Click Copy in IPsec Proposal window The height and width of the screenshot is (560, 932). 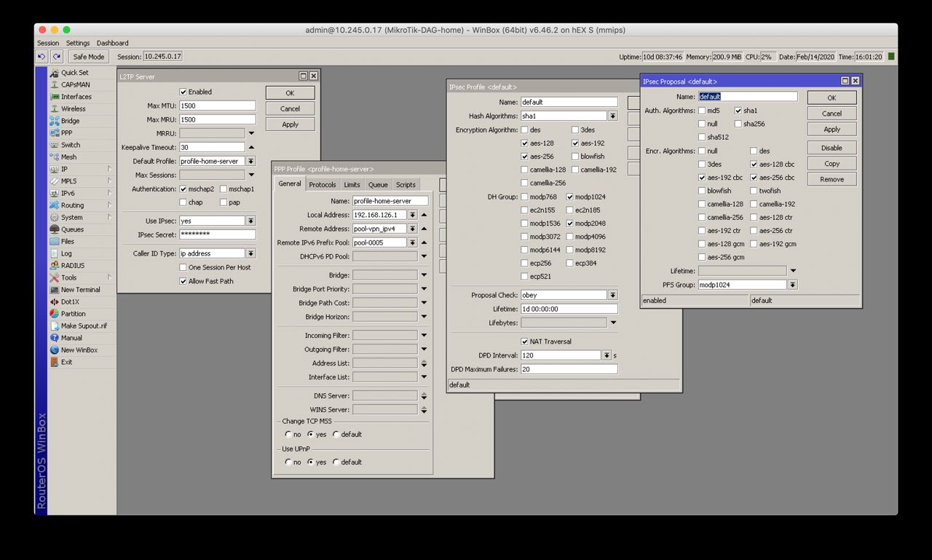[832, 164]
